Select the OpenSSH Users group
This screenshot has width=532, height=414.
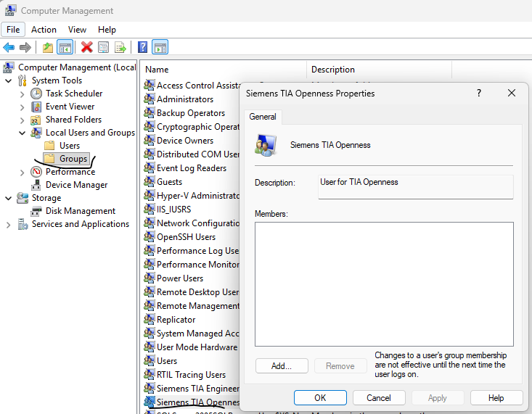pyautogui.click(x=186, y=237)
